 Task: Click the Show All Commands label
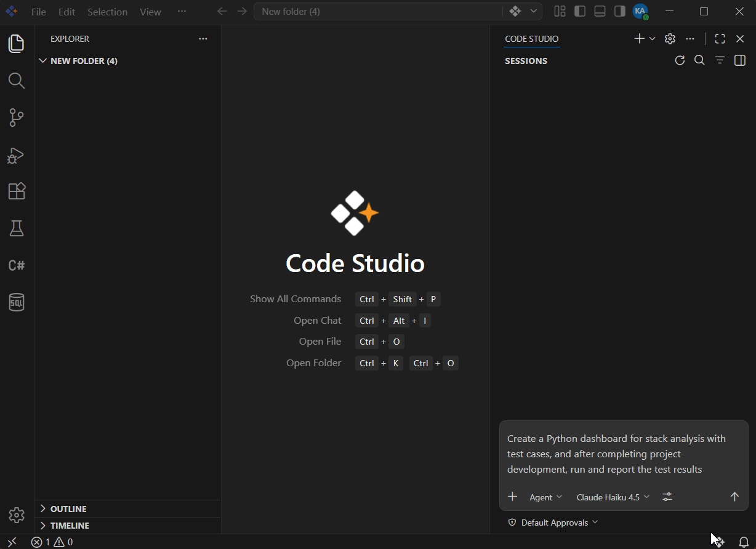296,299
